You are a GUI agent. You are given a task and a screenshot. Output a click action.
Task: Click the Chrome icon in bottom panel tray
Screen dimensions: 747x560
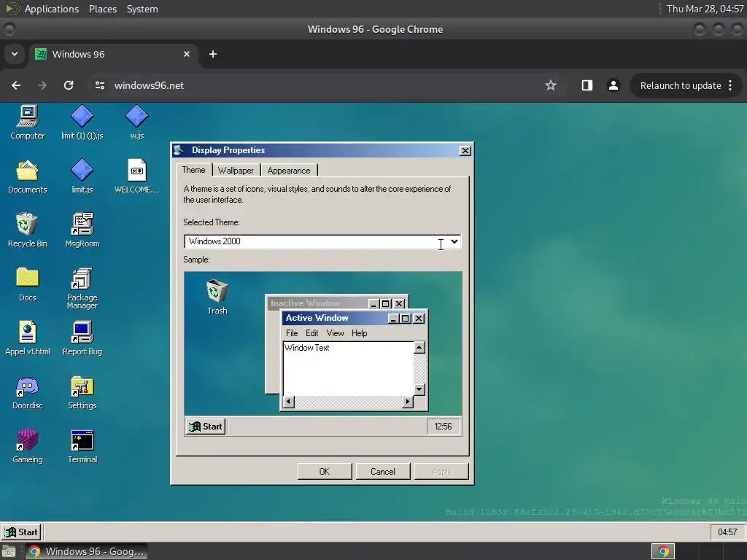[x=663, y=551]
